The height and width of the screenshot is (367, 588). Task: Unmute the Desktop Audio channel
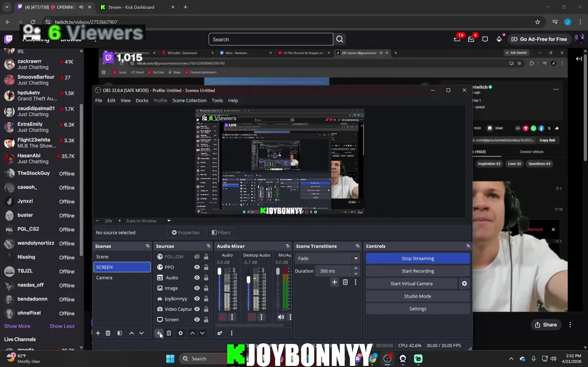(x=252, y=317)
